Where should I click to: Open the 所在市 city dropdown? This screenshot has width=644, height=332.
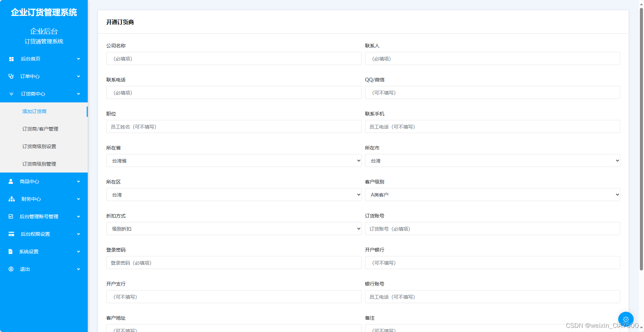493,161
